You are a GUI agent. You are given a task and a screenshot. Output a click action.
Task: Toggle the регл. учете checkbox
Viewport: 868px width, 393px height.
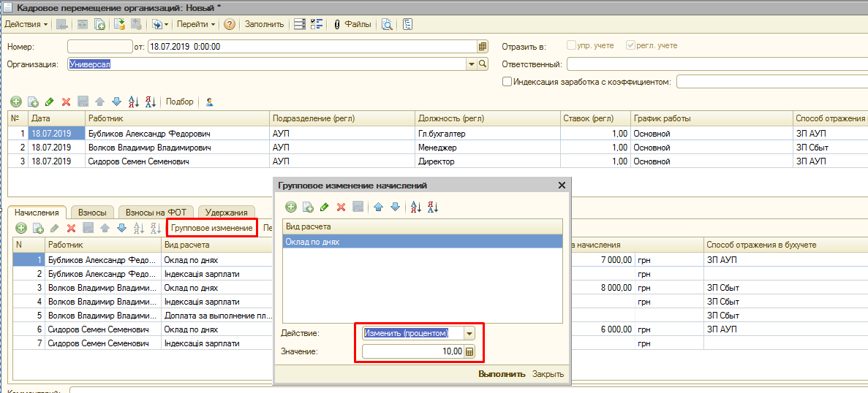[x=630, y=46]
